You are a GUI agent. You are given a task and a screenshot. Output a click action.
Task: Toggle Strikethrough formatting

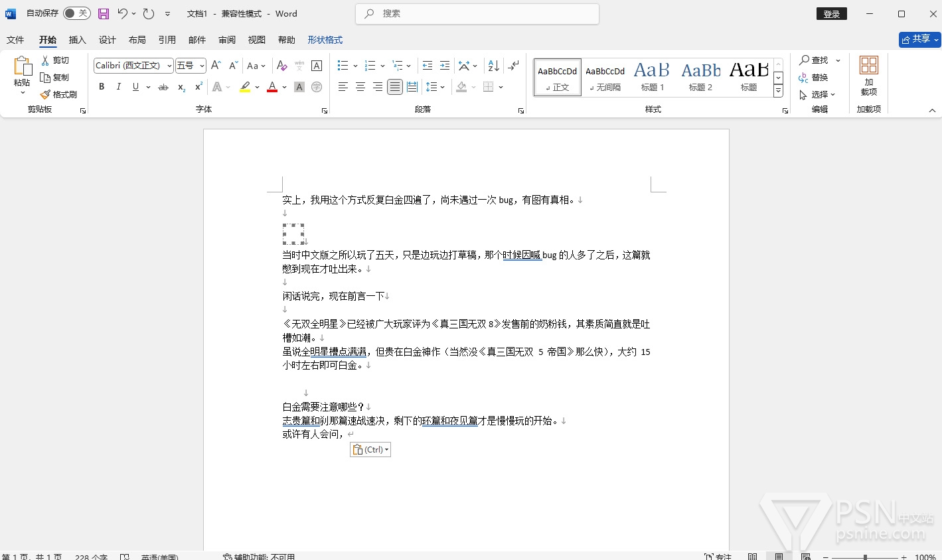(163, 87)
